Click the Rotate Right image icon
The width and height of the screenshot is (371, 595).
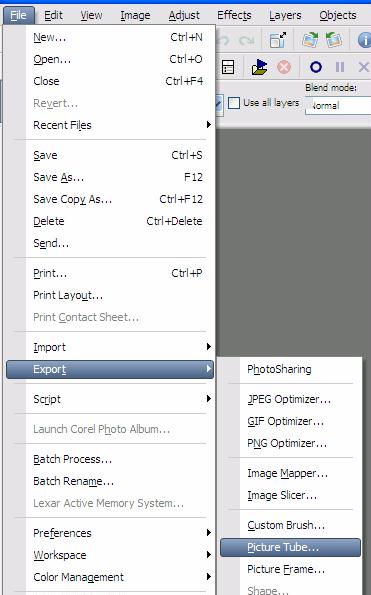(310, 39)
